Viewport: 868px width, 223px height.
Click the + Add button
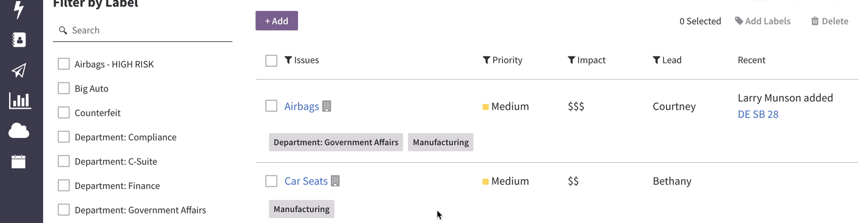(277, 21)
